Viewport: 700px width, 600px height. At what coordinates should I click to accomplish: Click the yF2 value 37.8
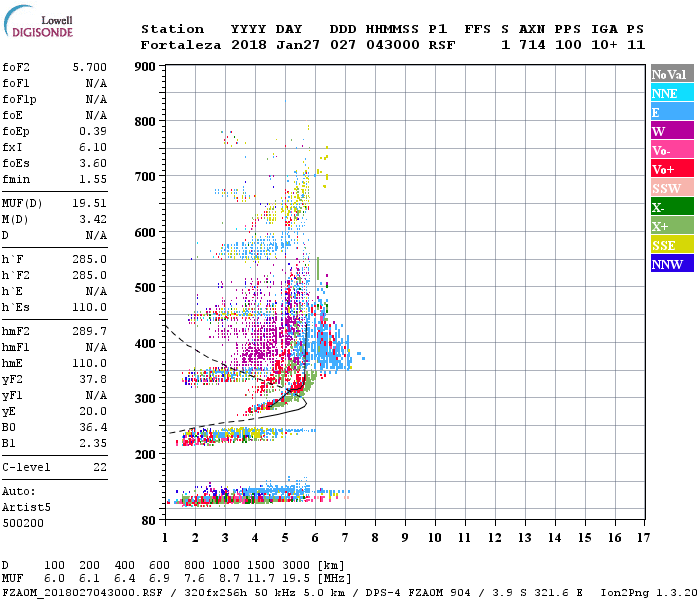click(93, 379)
